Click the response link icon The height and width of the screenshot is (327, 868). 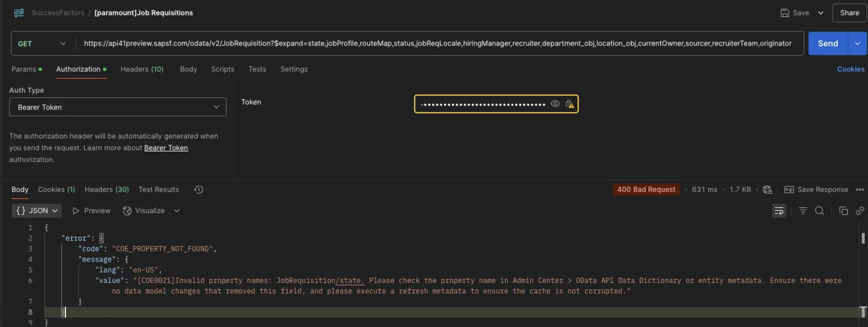pos(859,211)
